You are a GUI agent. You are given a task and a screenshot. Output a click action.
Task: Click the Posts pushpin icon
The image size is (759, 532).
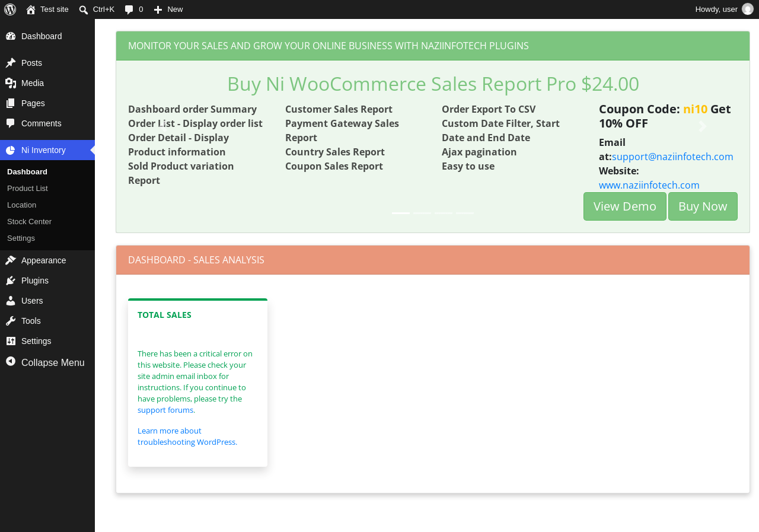[11, 63]
